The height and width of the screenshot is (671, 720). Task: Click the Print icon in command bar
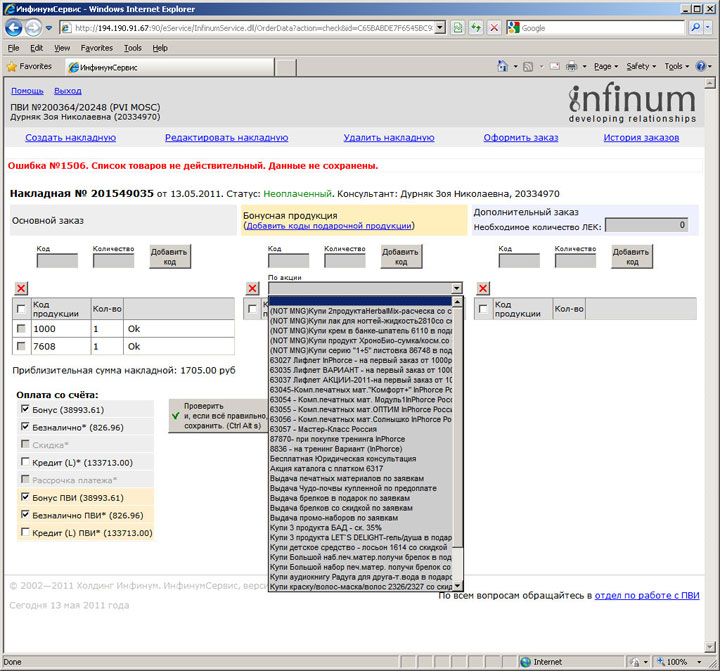click(572, 67)
